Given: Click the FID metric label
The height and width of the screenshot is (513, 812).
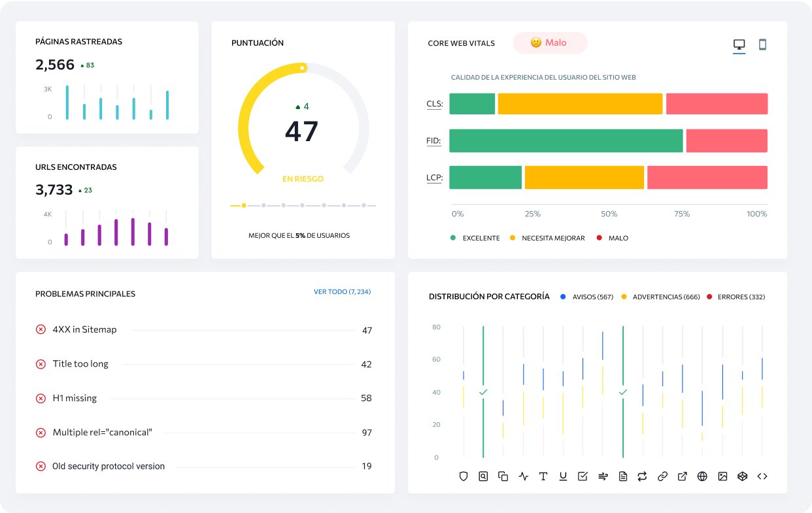Looking at the screenshot, I should point(433,141).
